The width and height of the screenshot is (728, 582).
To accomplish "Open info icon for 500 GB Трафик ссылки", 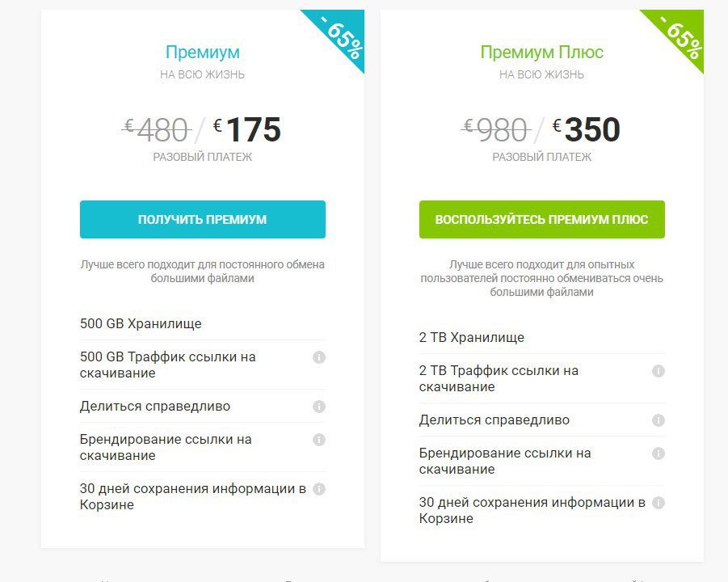I will point(319,357).
